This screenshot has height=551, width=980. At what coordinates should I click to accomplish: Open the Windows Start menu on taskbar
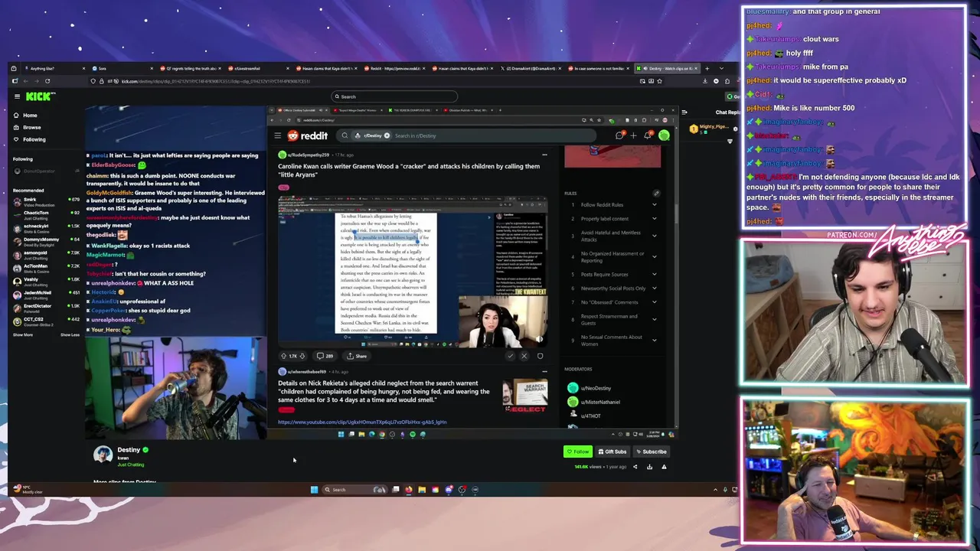click(314, 490)
